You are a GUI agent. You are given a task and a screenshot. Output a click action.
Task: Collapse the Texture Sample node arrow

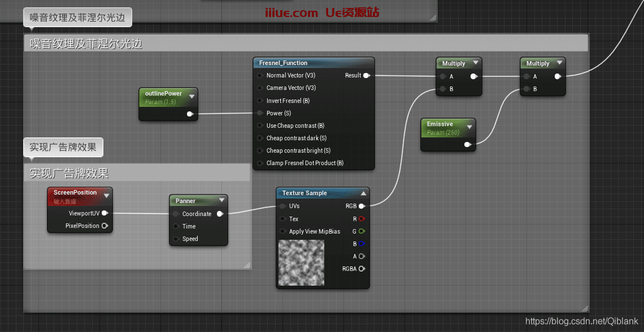point(363,193)
